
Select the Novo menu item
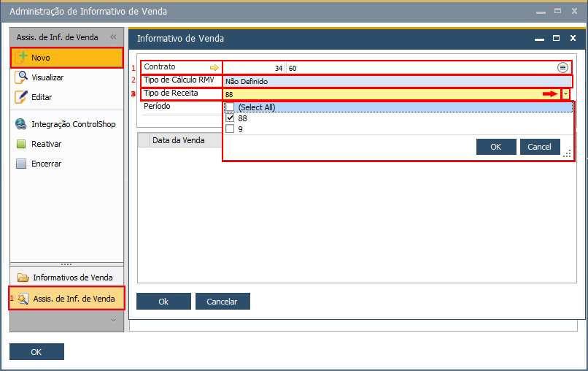[66, 58]
